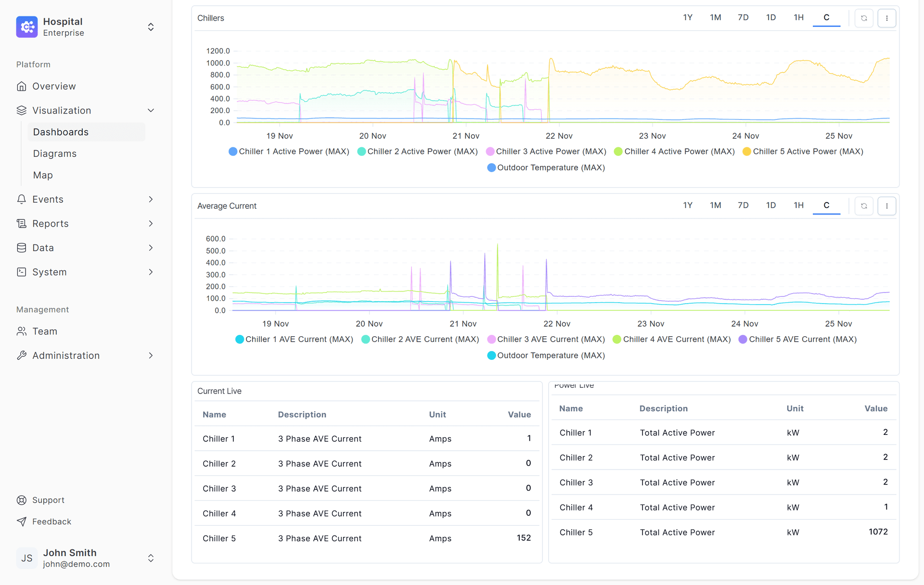This screenshot has height=585, width=924.
Task: Click the Feedback send icon
Action: click(x=22, y=521)
